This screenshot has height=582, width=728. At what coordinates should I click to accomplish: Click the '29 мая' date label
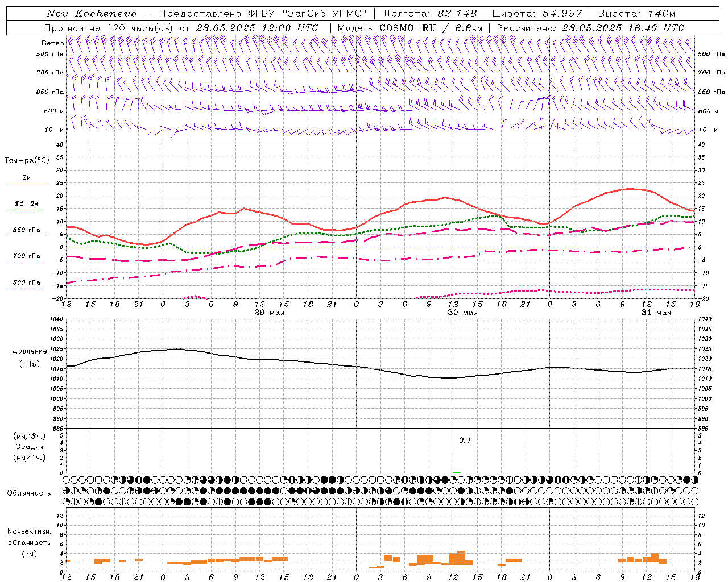pyautogui.click(x=270, y=313)
